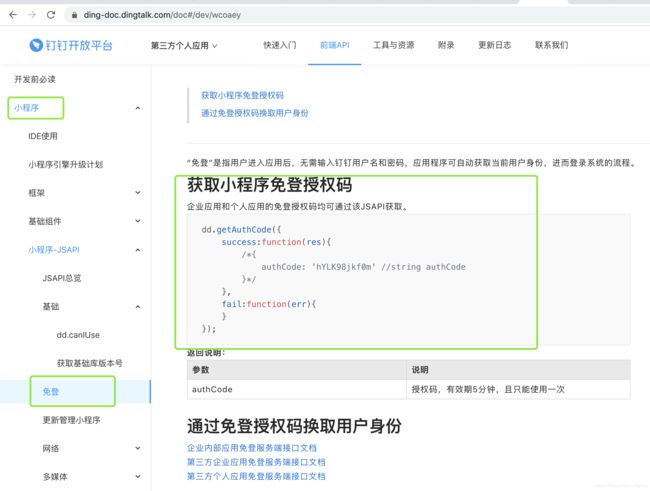Select 小程序-JSAPI in the sidebar
This screenshot has width=650, height=491.
coord(54,250)
